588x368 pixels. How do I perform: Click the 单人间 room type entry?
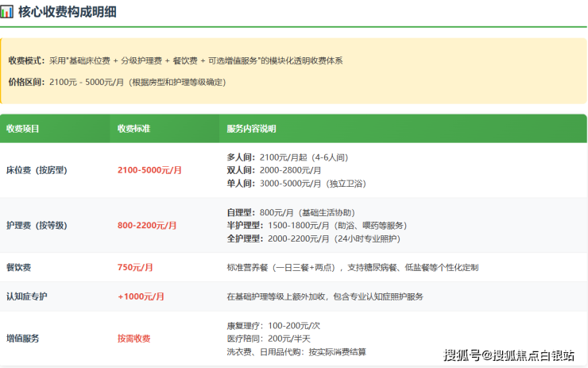click(x=241, y=183)
